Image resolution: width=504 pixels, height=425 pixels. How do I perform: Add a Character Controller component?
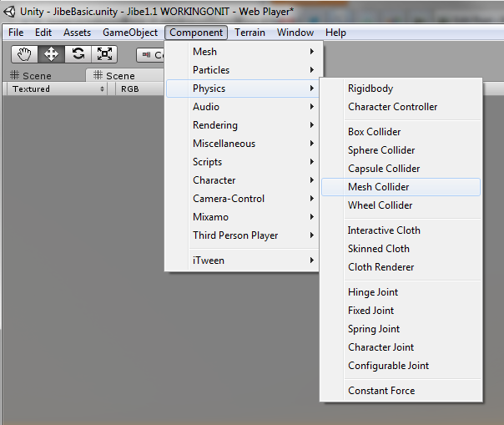tap(392, 107)
